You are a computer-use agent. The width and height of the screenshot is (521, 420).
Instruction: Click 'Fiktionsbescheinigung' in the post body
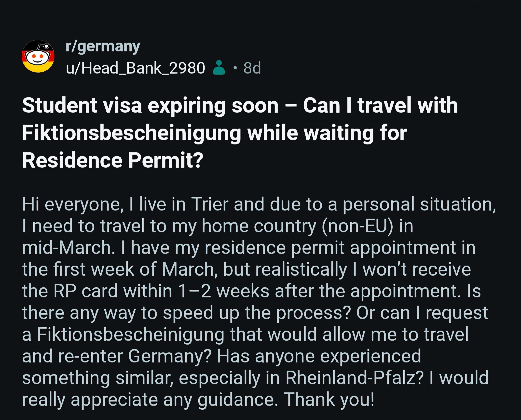[131, 334]
